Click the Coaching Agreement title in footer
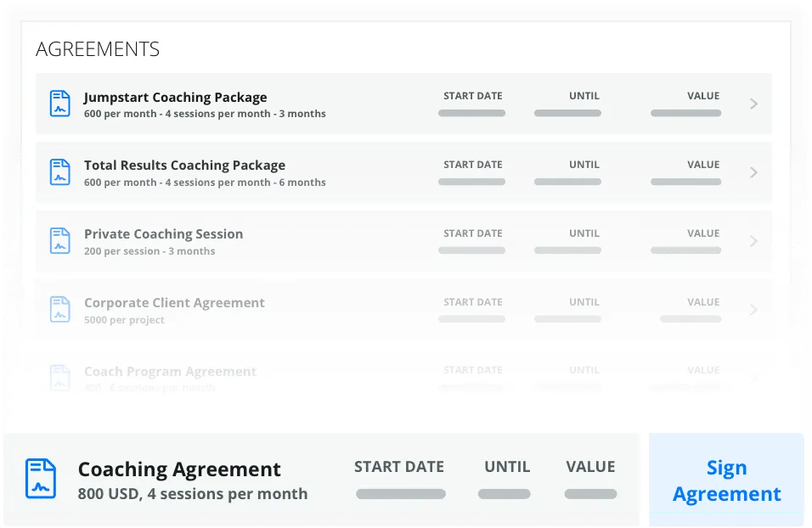Viewport: 812px width, 528px height. coord(179,469)
